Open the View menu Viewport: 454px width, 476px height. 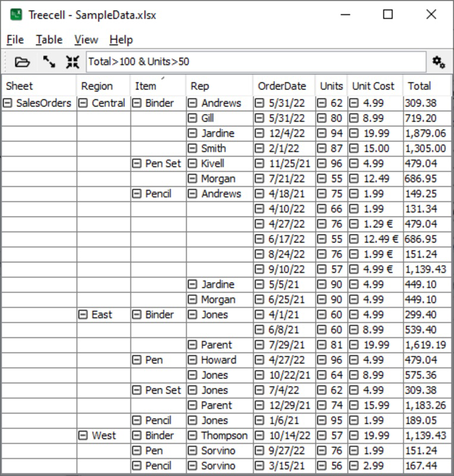click(86, 39)
